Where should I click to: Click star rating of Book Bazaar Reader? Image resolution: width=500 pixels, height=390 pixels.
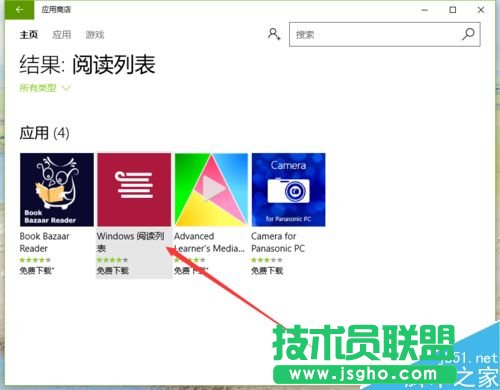(x=35, y=260)
